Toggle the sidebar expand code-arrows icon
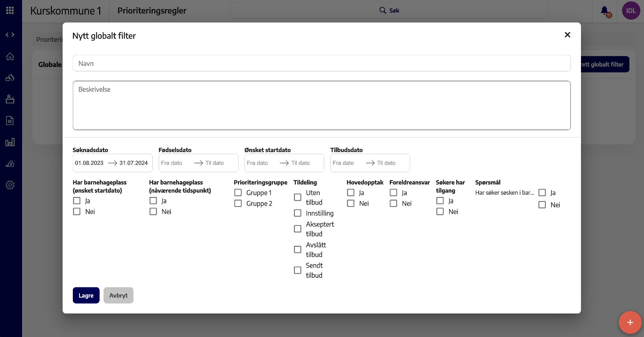The height and width of the screenshot is (337, 644). (x=10, y=35)
